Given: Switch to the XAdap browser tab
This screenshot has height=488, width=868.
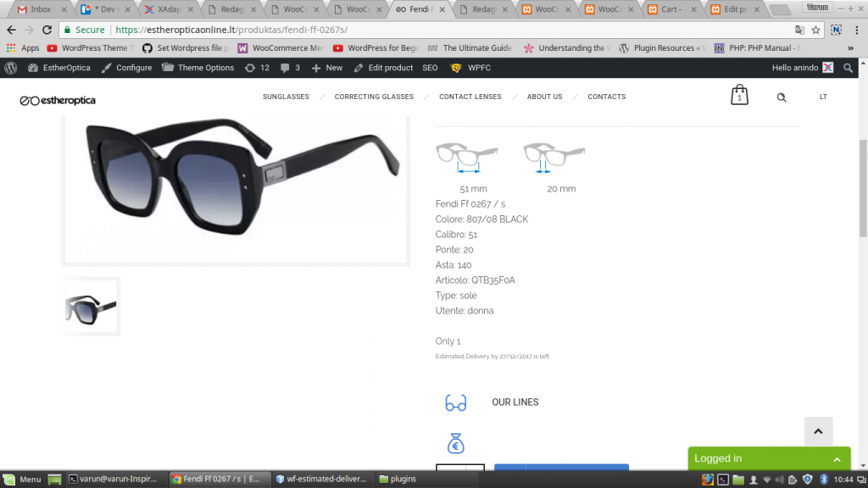Looking at the screenshot, I should coord(168,9).
